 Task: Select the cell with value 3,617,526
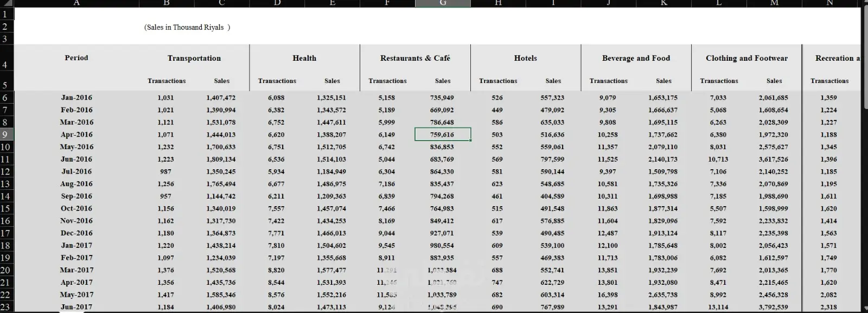click(773, 159)
